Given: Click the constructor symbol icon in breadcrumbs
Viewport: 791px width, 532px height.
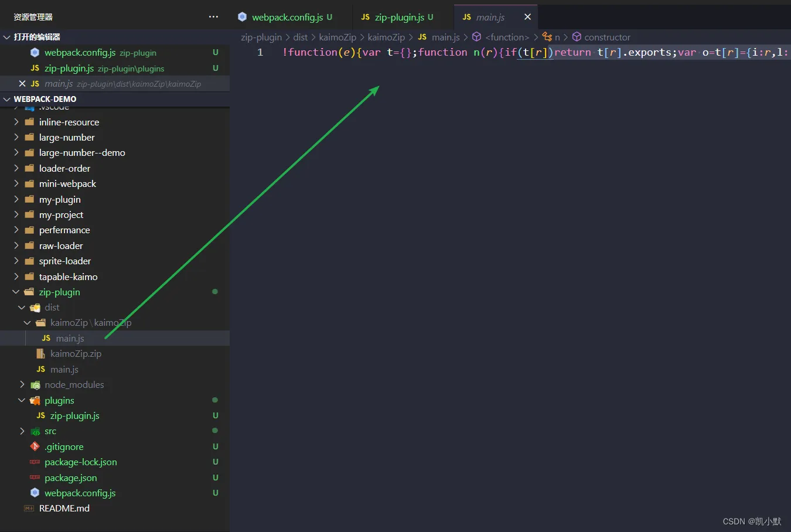Looking at the screenshot, I should (x=577, y=37).
